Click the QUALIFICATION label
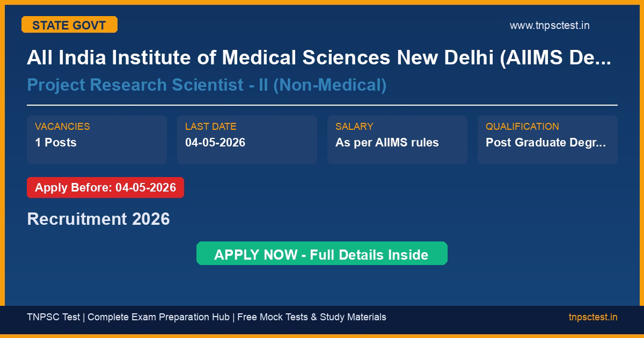This screenshot has width=644, height=338. [522, 127]
